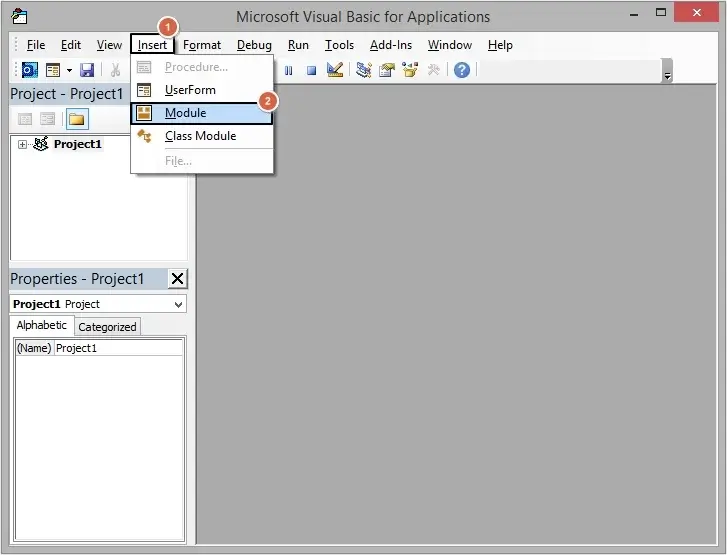Choose Class Module from the Insert menu

(x=202, y=136)
